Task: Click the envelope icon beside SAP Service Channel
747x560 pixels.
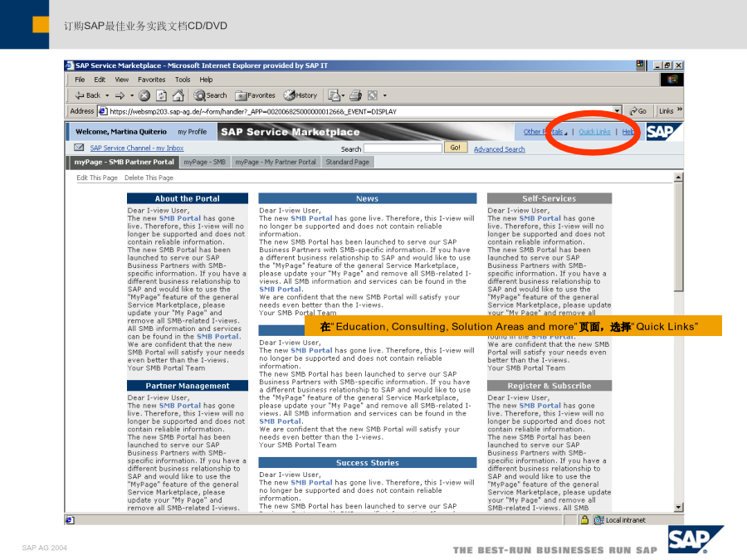Action: (79, 148)
